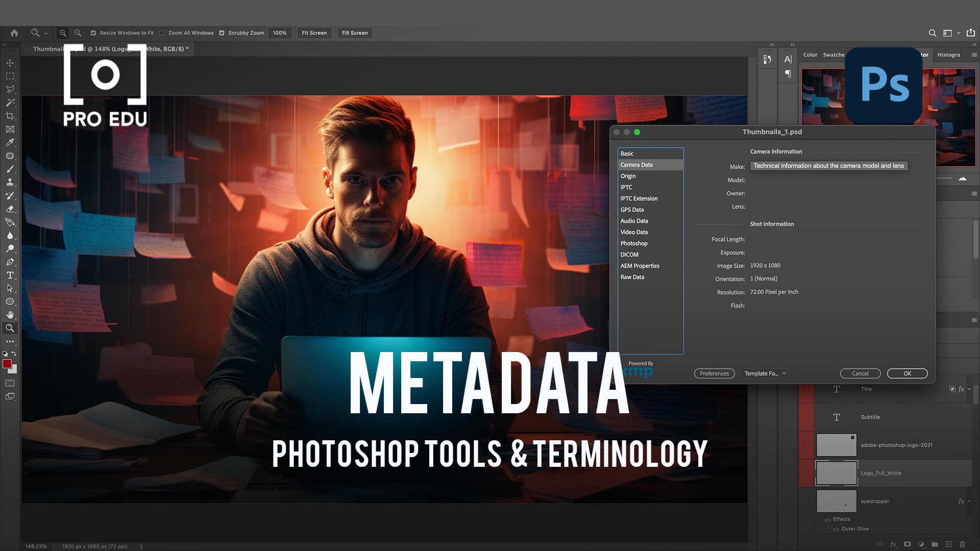This screenshot has height=551, width=980.
Task: Expand Raw Data metadata section
Action: [631, 277]
